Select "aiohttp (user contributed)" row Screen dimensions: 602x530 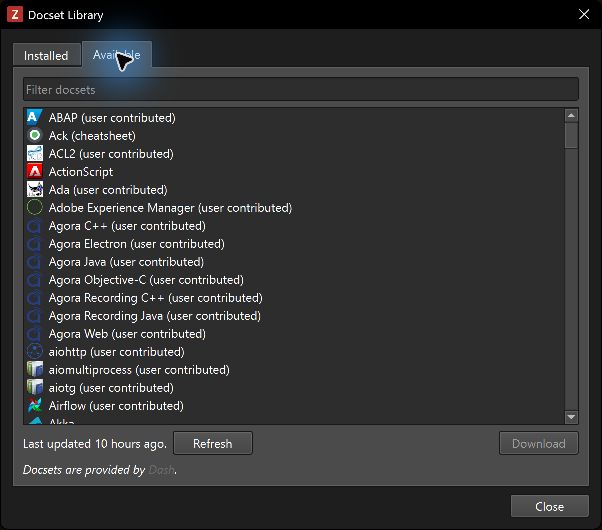(x=294, y=351)
